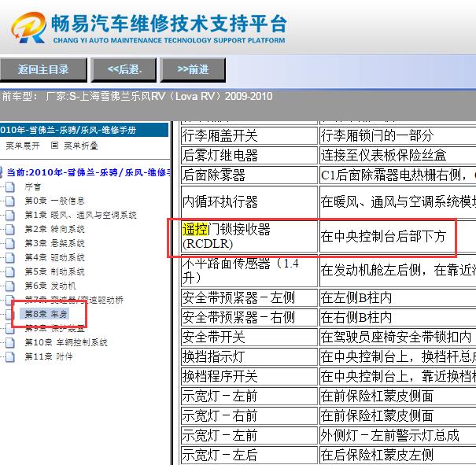This screenshot has width=476, height=465.
Task: Go back with the <<后退 button
Action: point(124,70)
